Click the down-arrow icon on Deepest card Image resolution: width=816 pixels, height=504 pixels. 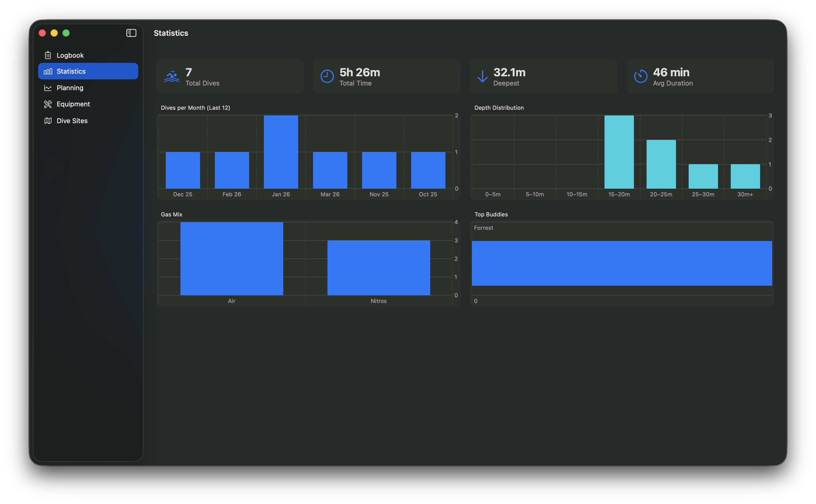[482, 76]
